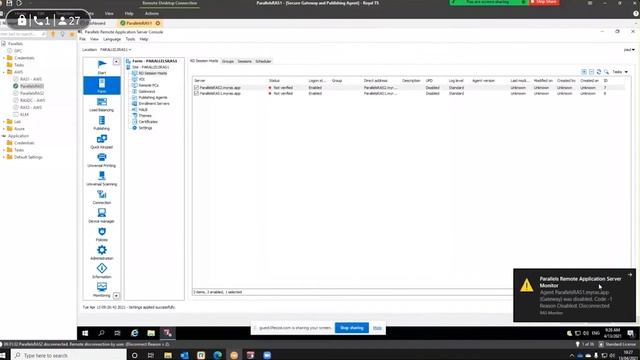Switch to the Scheduler tab
The width and height of the screenshot is (640, 360).
263,61
